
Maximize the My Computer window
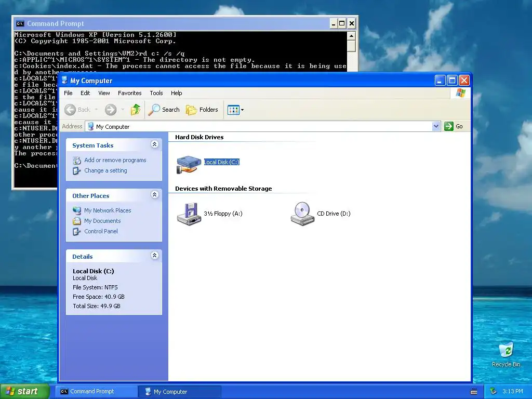point(452,81)
